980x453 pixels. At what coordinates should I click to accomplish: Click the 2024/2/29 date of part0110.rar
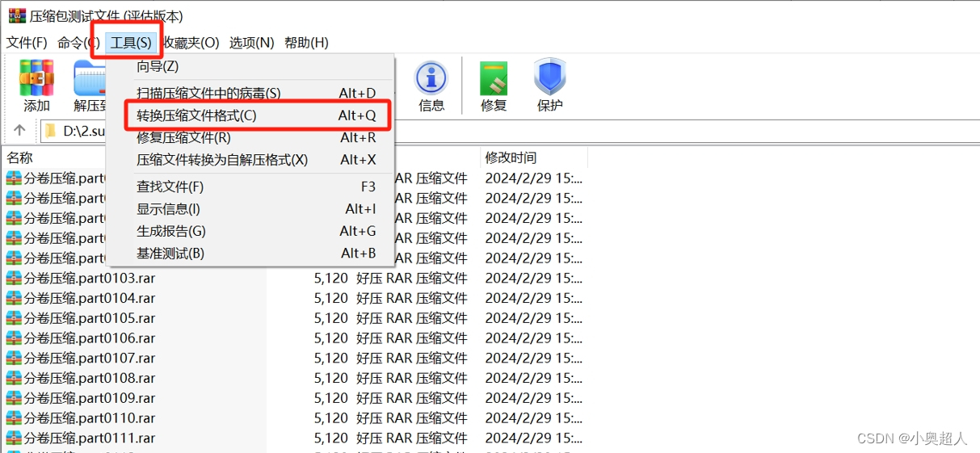click(x=533, y=417)
